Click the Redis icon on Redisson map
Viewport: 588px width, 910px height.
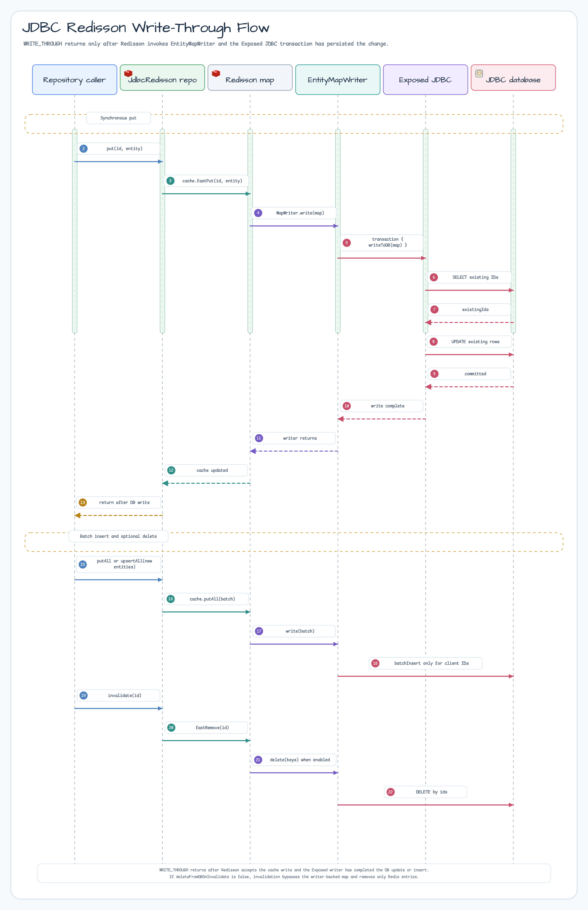(216, 73)
